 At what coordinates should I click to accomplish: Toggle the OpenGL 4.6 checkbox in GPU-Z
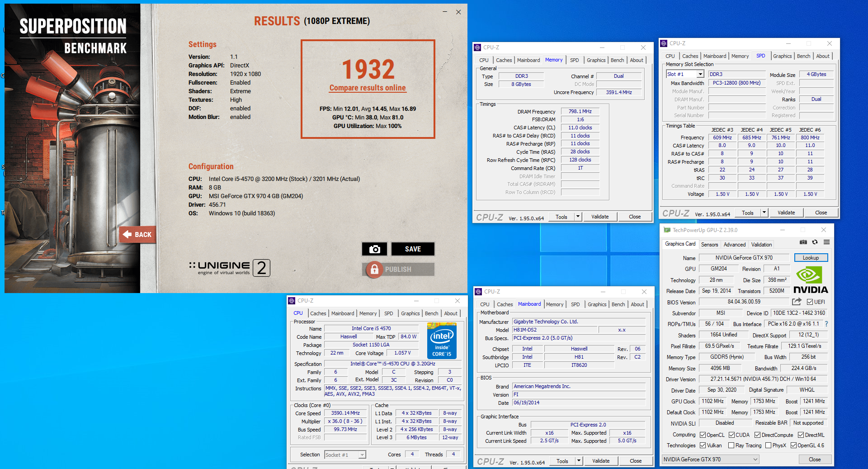(x=793, y=445)
